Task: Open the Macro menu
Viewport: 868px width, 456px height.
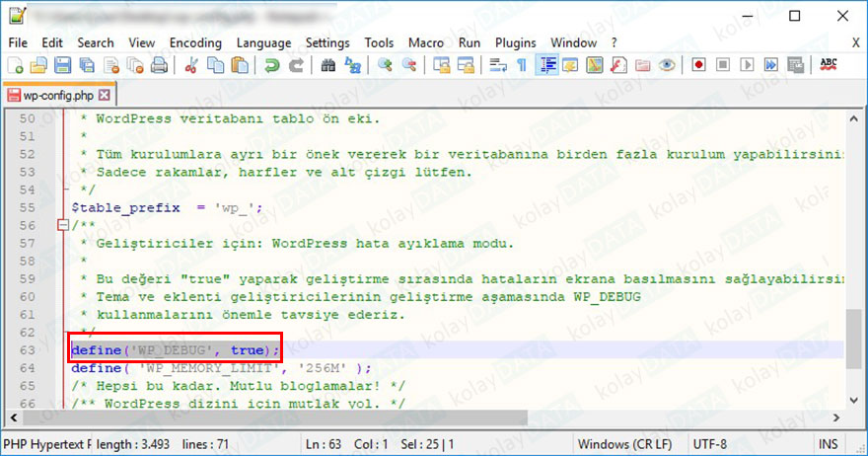Action: tap(426, 42)
